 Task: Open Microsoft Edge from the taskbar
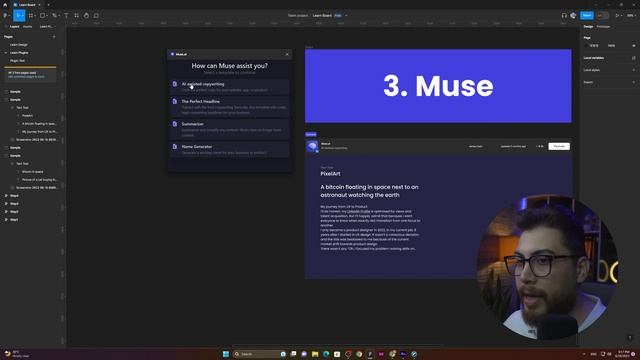[x=326, y=354]
